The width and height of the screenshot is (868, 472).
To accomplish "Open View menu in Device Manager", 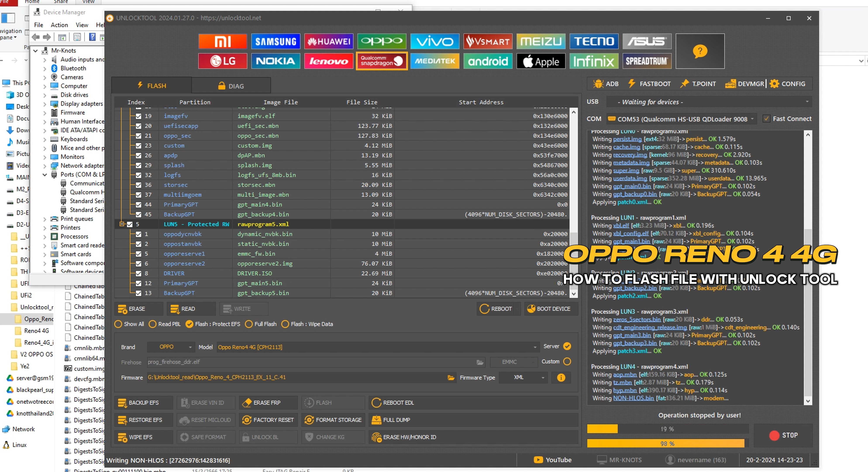I will pos(82,25).
